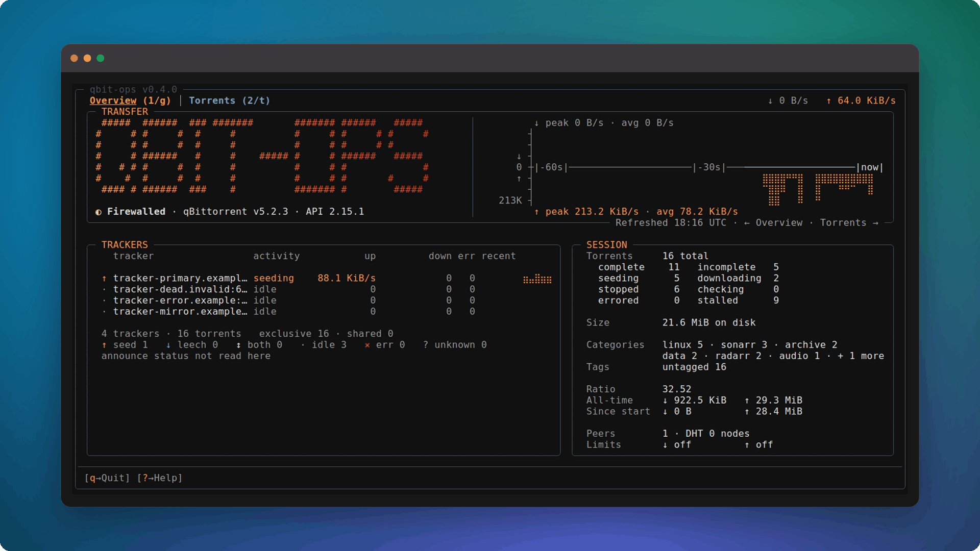Click the radarr 2 category
This screenshot has height=551, width=980.
point(738,356)
